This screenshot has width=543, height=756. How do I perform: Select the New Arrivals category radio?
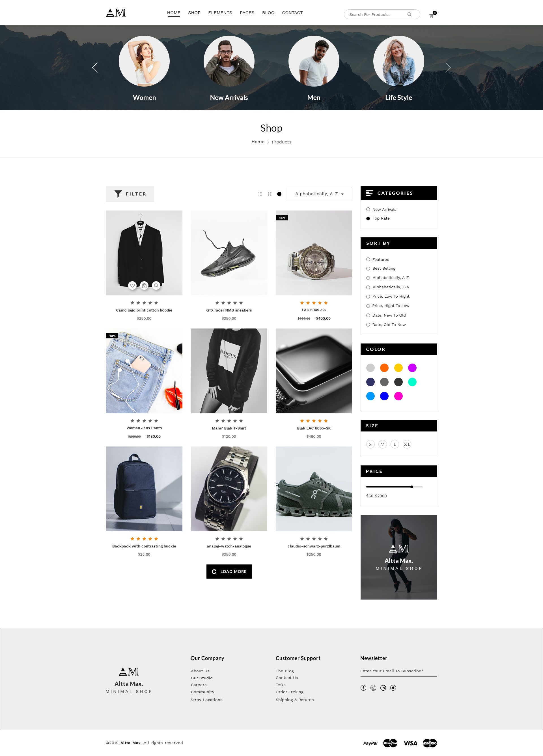click(368, 209)
